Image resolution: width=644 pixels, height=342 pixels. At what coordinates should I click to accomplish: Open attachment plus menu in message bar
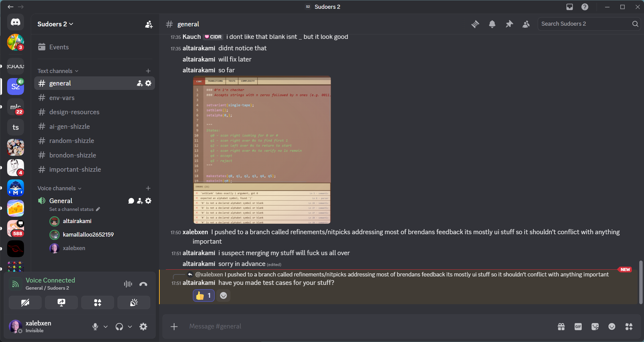tap(174, 326)
